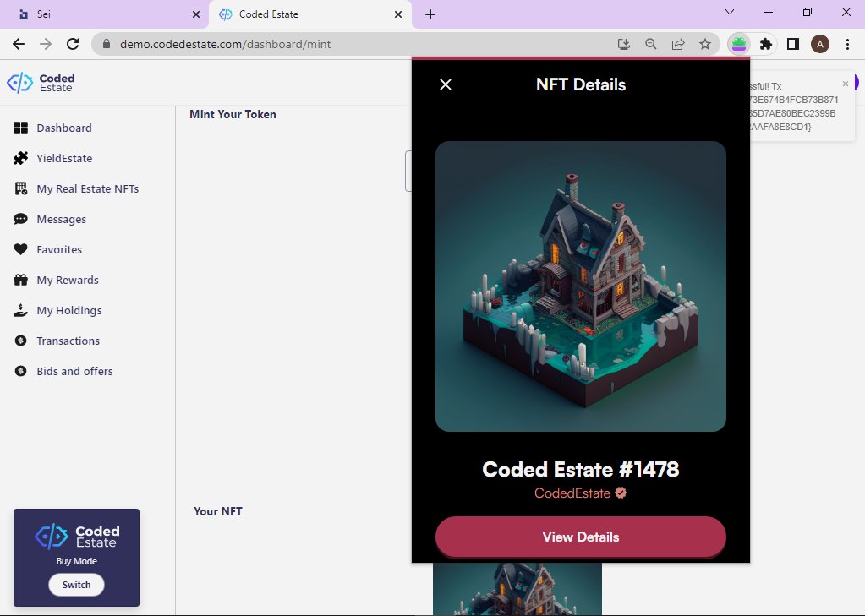Click the site lock icon
Screen dimensions: 865x616
[107, 44]
